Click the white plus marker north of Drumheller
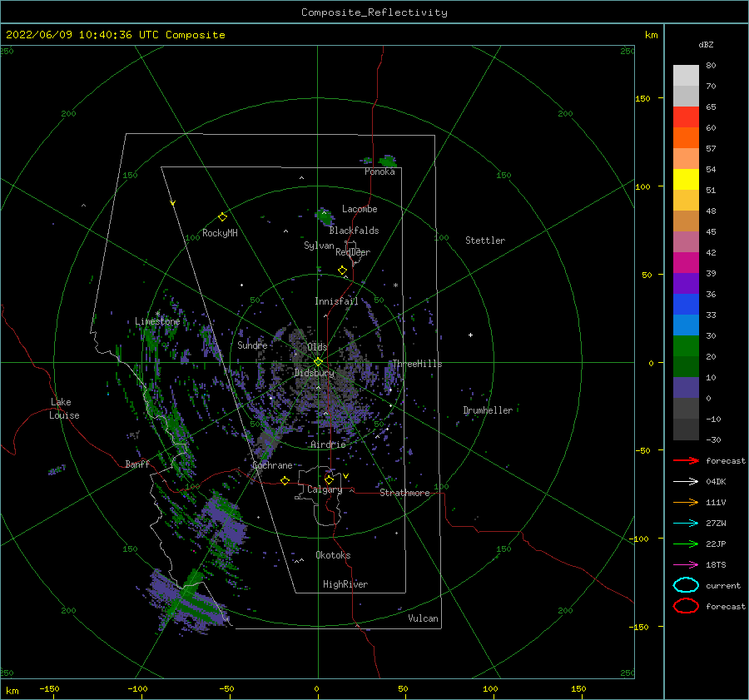This screenshot has width=749, height=700. tap(470, 335)
